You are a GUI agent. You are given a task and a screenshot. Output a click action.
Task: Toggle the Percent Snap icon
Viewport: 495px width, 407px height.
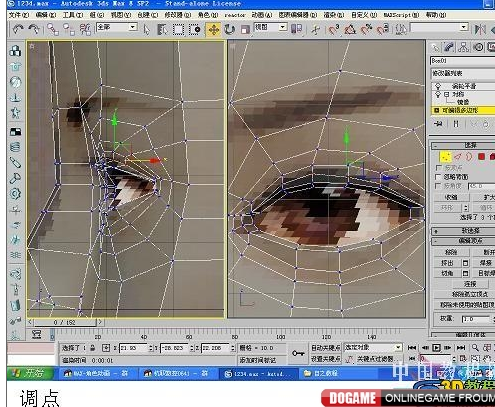pos(366,29)
